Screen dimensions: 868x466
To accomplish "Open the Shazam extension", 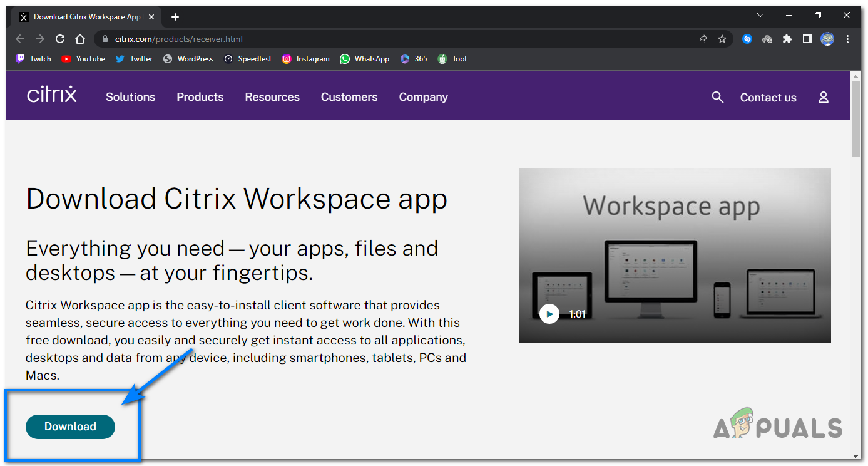I will click(747, 39).
